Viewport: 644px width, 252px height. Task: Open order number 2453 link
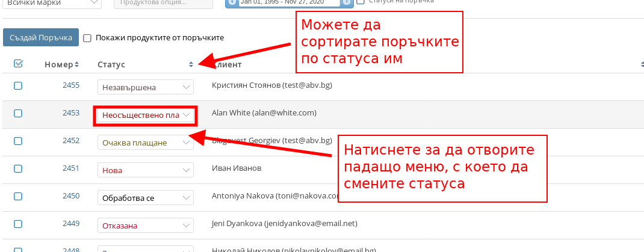[x=71, y=112]
